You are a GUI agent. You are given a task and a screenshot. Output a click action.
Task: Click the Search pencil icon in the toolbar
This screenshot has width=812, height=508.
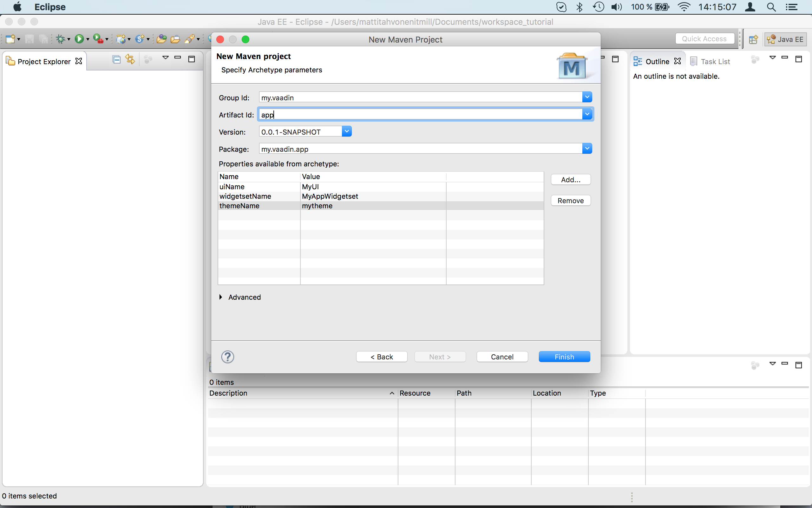190,39
